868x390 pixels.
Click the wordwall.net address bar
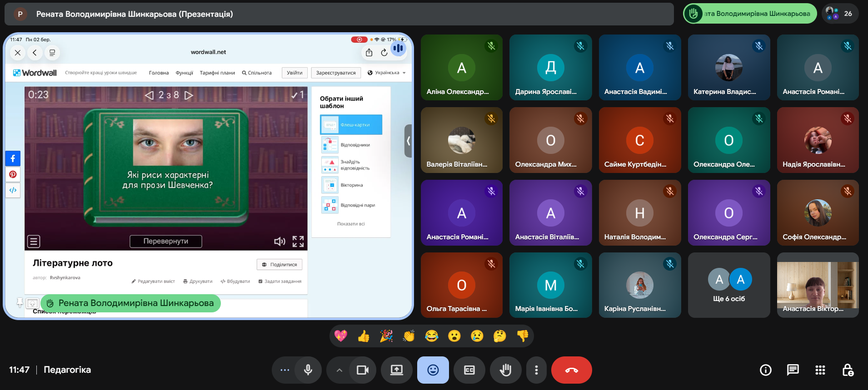click(208, 52)
